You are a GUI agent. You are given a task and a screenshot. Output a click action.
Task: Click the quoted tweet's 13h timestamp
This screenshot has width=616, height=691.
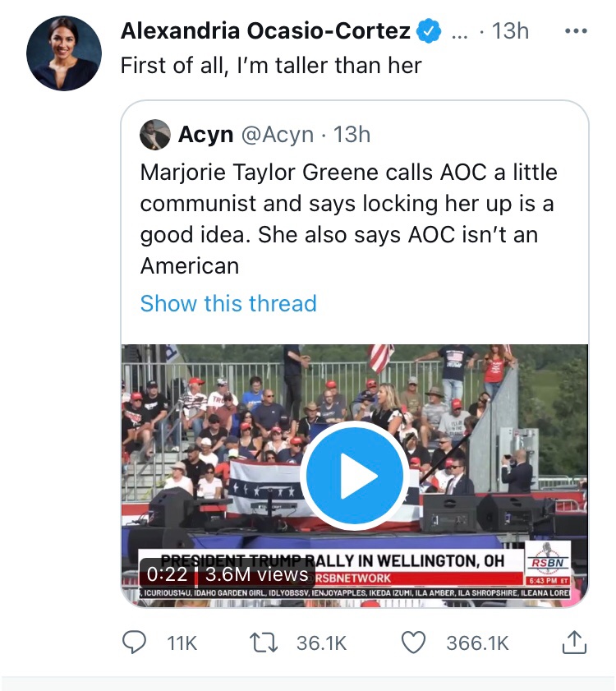(352, 134)
